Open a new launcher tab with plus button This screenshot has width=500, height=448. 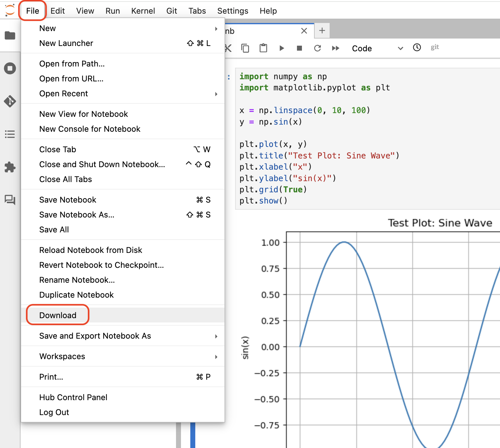pyautogui.click(x=322, y=30)
